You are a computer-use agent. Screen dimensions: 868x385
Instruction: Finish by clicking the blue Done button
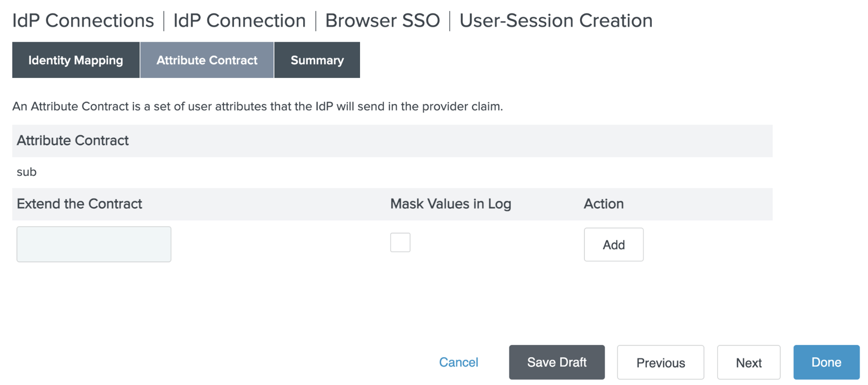(826, 362)
